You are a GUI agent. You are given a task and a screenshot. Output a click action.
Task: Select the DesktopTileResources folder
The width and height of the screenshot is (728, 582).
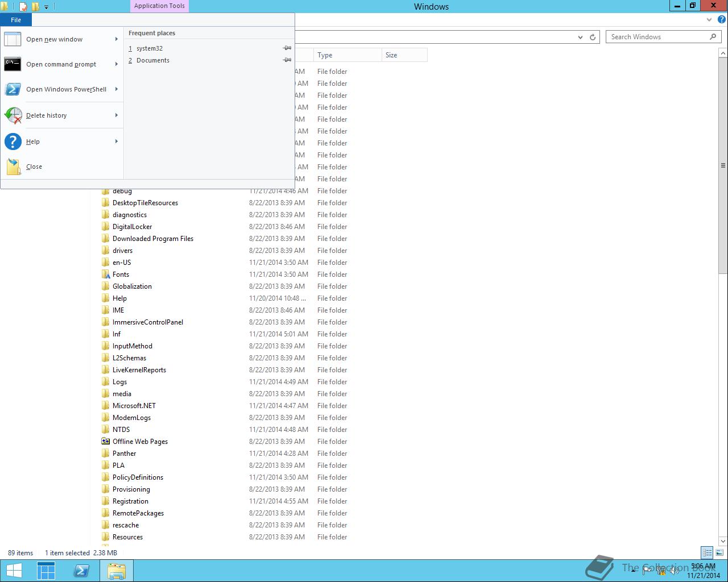(x=145, y=203)
